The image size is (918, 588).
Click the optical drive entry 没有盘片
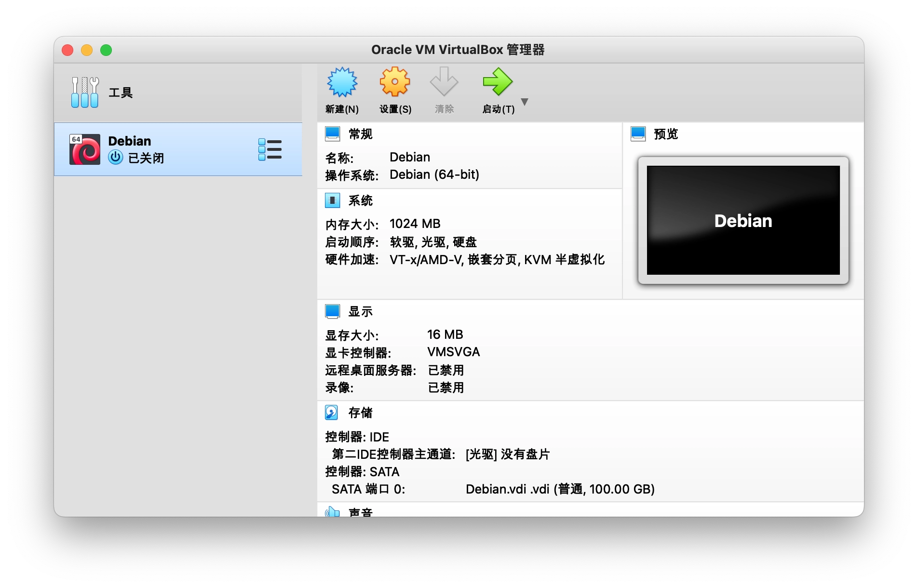click(508, 454)
